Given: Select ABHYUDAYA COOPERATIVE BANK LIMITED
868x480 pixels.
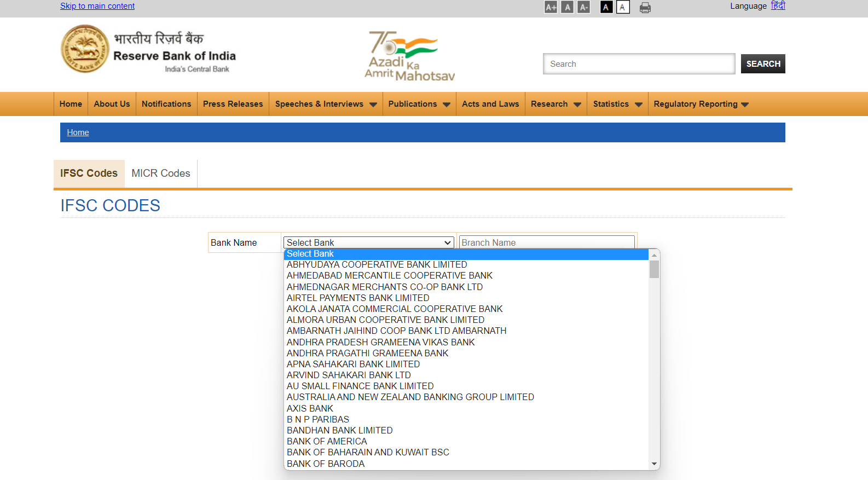Looking at the screenshot, I should (466, 265).
